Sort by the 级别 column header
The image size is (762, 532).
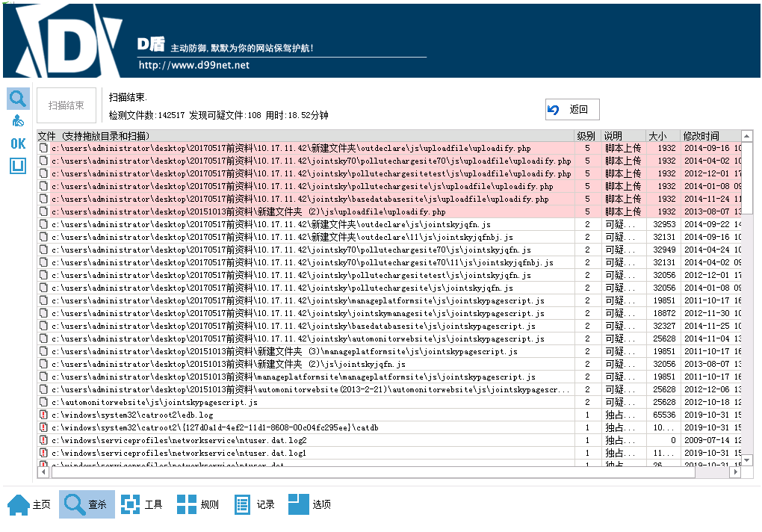[587, 136]
